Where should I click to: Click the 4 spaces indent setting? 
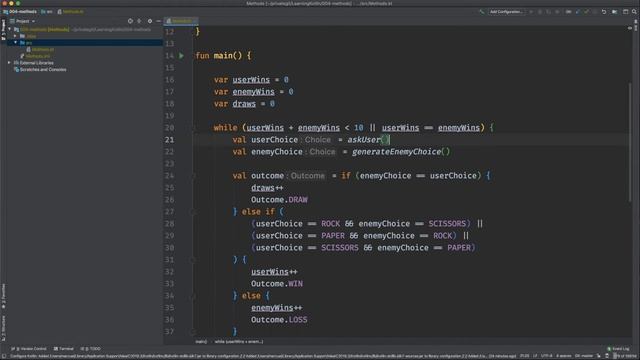563,356
